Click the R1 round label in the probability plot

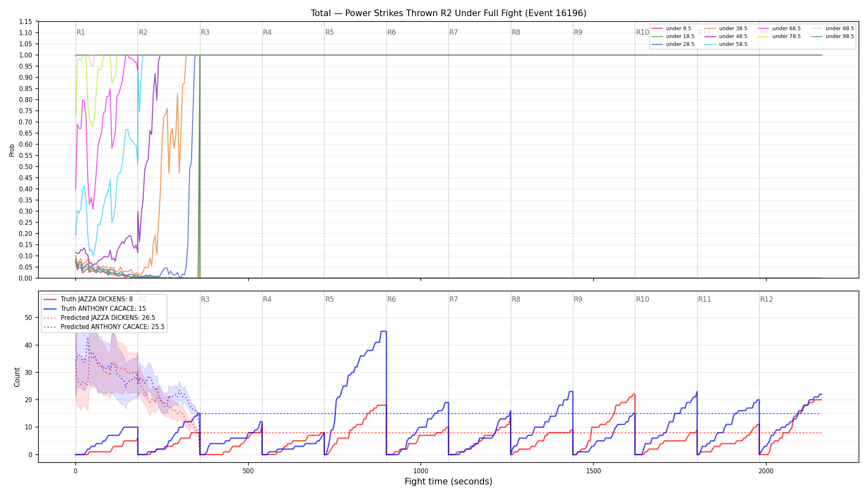[x=81, y=32]
